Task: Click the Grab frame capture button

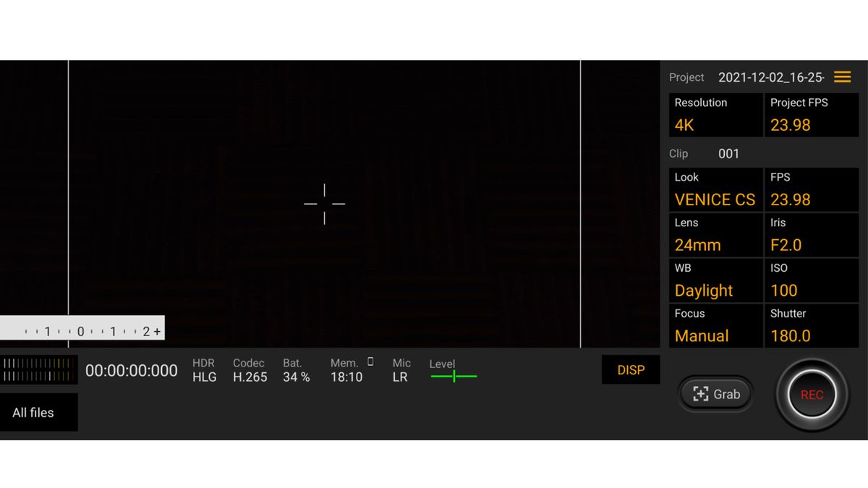Action: click(x=716, y=394)
